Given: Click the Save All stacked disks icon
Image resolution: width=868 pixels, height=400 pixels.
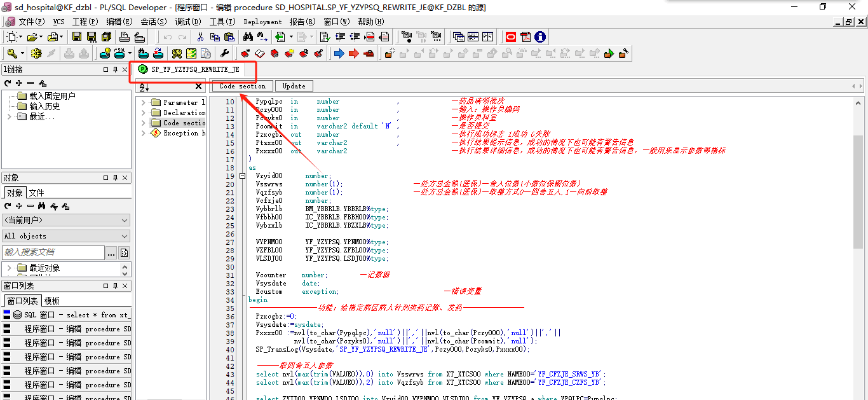Looking at the screenshot, I should (x=107, y=37).
